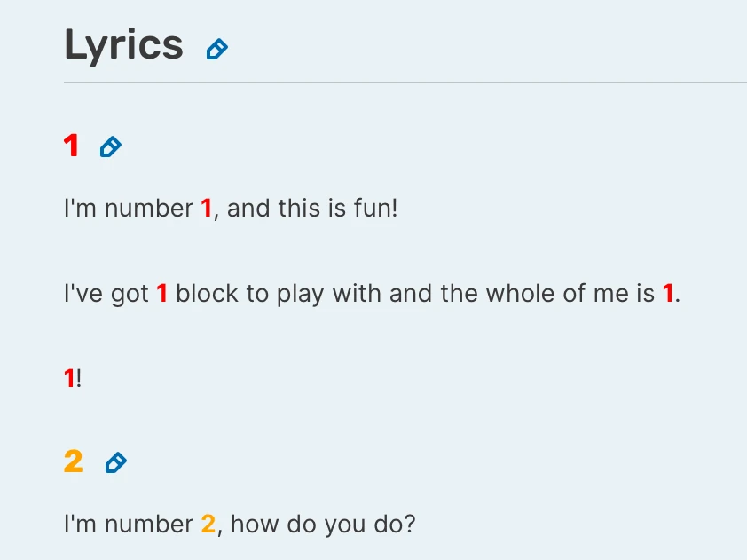The width and height of the screenshot is (747, 560).
Task: Click the edit pencil beside the Lyrics heading
Action: [217, 50]
